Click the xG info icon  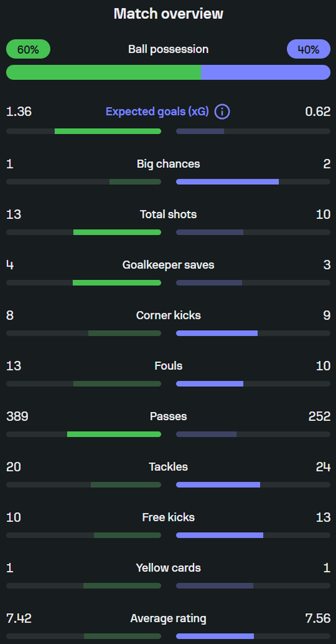(x=222, y=112)
